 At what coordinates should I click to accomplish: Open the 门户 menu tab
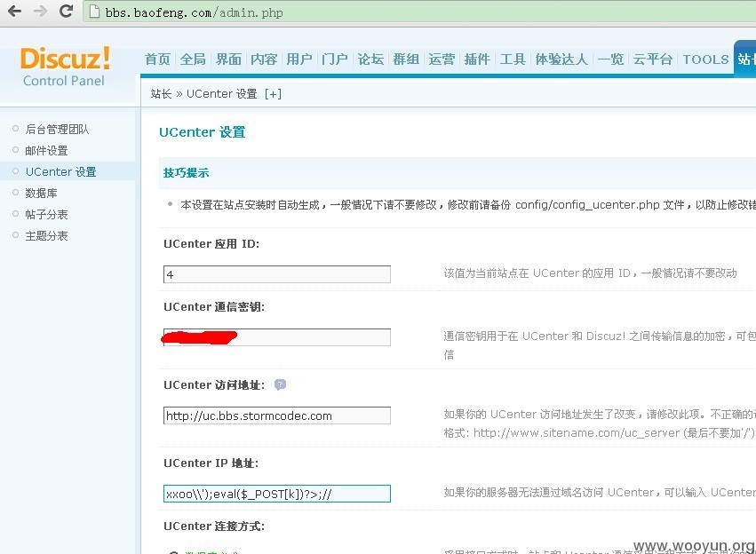tap(335, 59)
